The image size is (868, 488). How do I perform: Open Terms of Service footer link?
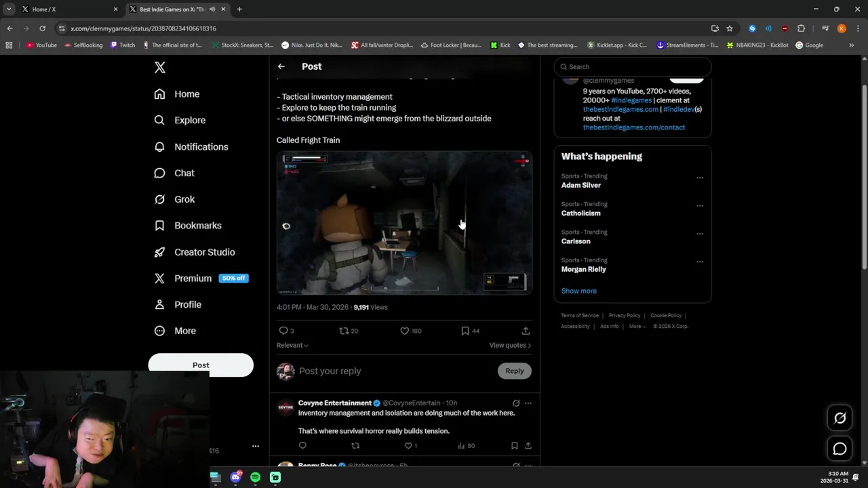point(580,315)
